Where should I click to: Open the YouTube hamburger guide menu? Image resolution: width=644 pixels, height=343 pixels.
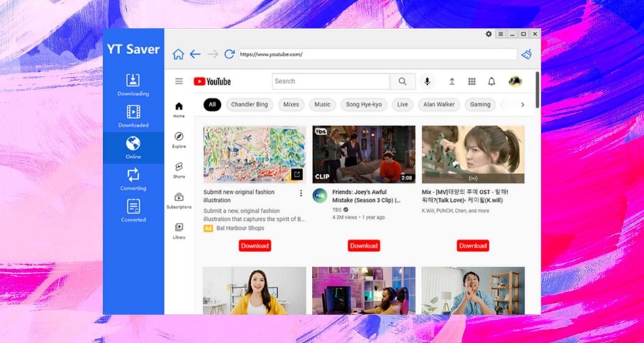coord(179,81)
